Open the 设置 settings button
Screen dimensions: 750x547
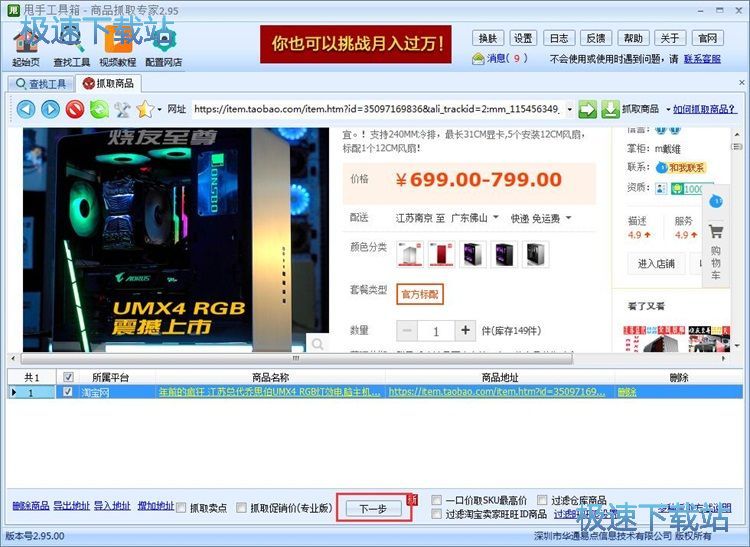[523, 38]
